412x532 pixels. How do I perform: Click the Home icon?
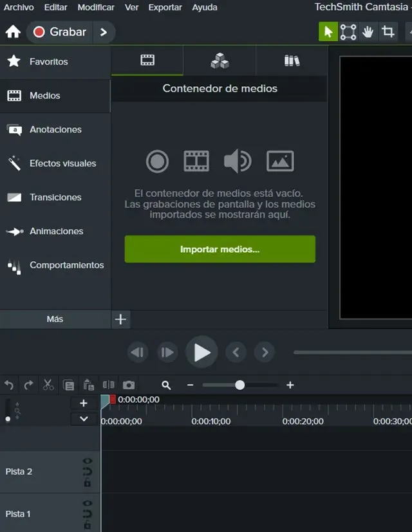pos(13,32)
